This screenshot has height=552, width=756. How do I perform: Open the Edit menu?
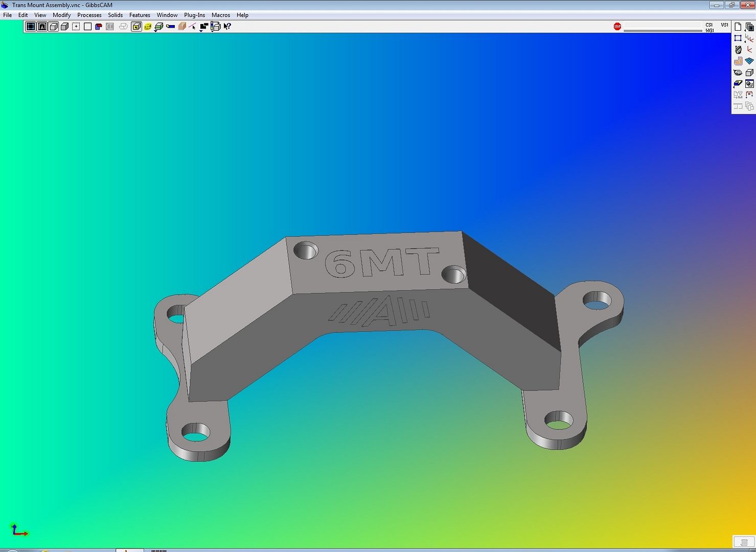(x=23, y=15)
